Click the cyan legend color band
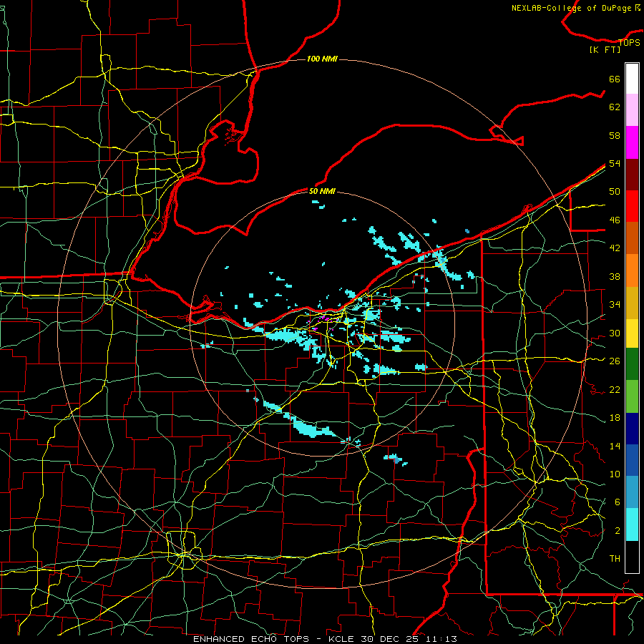This screenshot has height=644, width=644. click(x=632, y=525)
